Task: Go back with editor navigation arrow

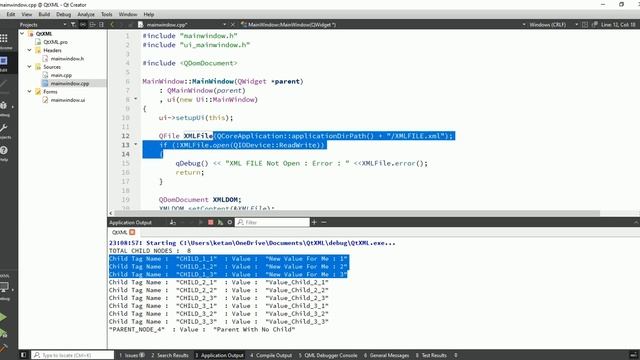Action: point(112,24)
